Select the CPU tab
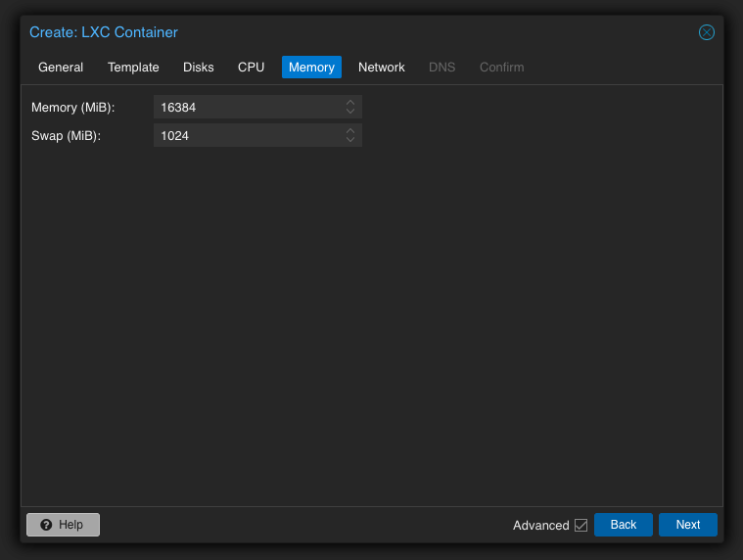743x560 pixels. (x=251, y=68)
